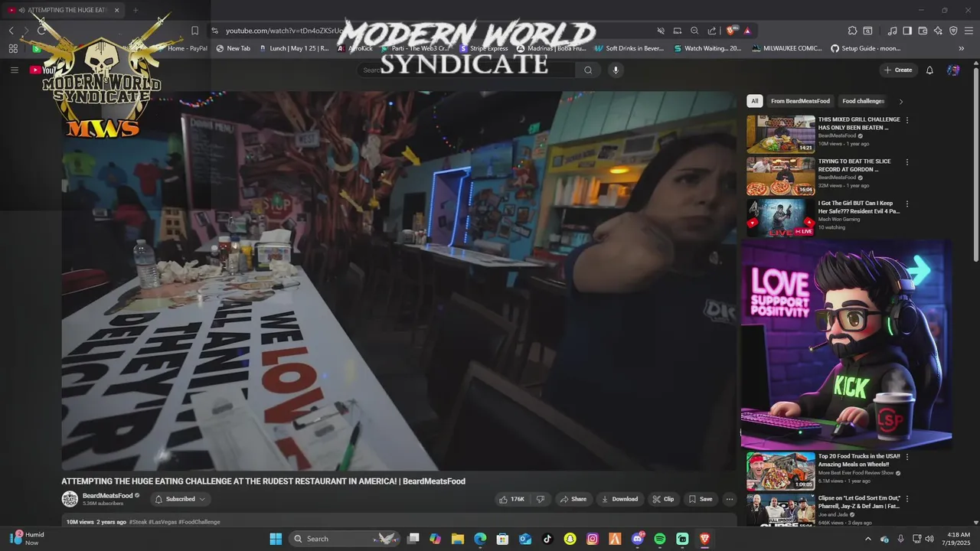Open Discord from the taskbar
Viewport: 980px width, 551px height.
(x=638, y=539)
